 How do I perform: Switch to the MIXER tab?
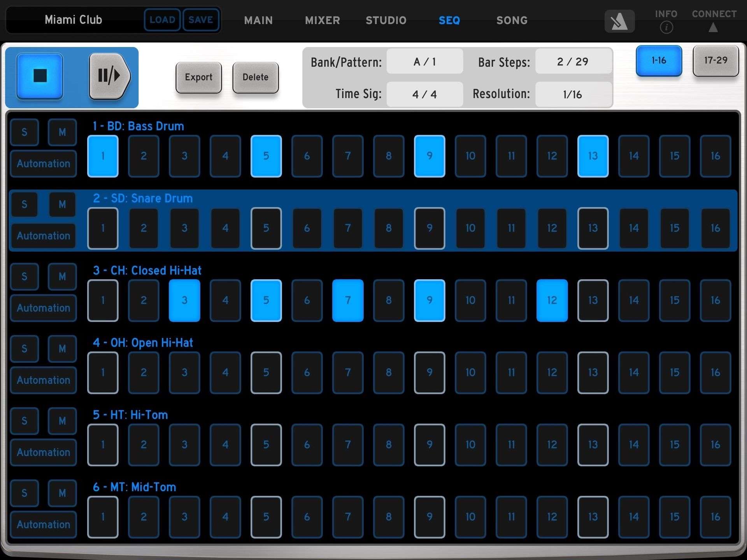coord(322,20)
